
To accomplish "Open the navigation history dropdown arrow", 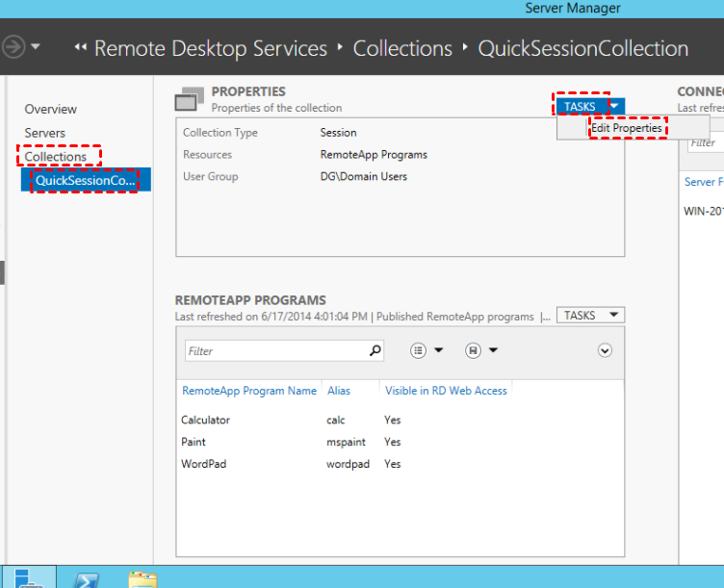I will (x=37, y=47).
